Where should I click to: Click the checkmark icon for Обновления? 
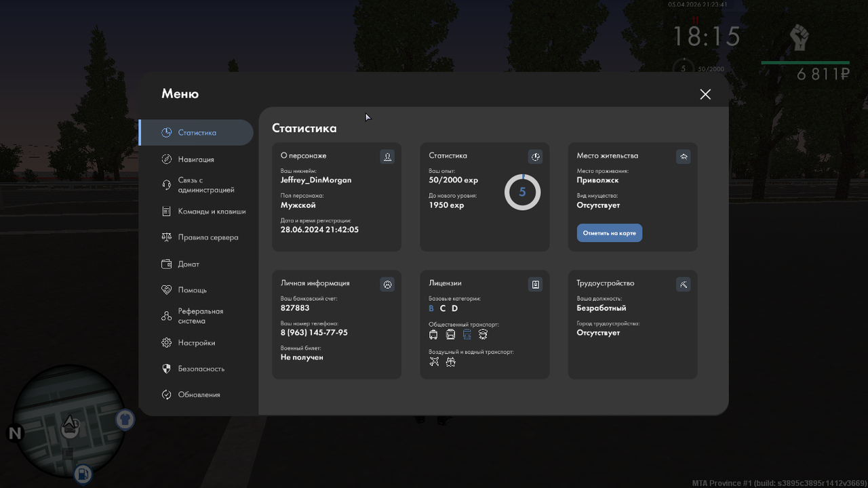point(167,394)
